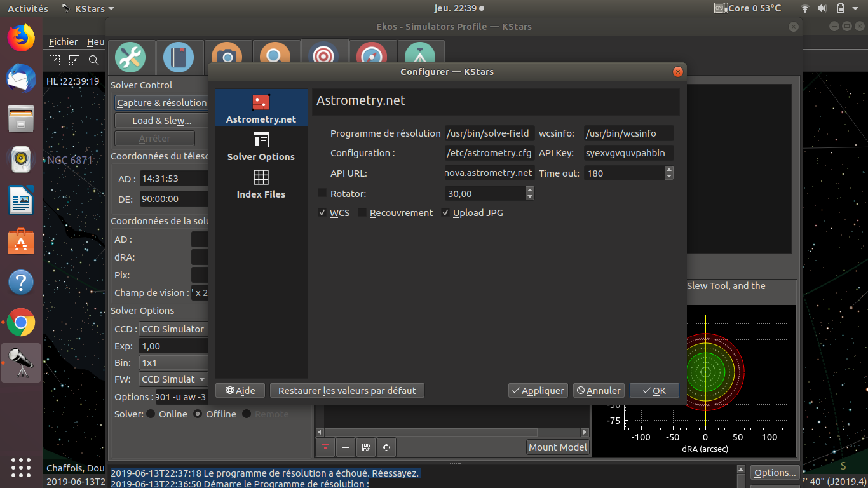Viewport: 868px width, 488px height.
Task: Click the icon left of Mount Model button row end
Action: click(x=386, y=447)
